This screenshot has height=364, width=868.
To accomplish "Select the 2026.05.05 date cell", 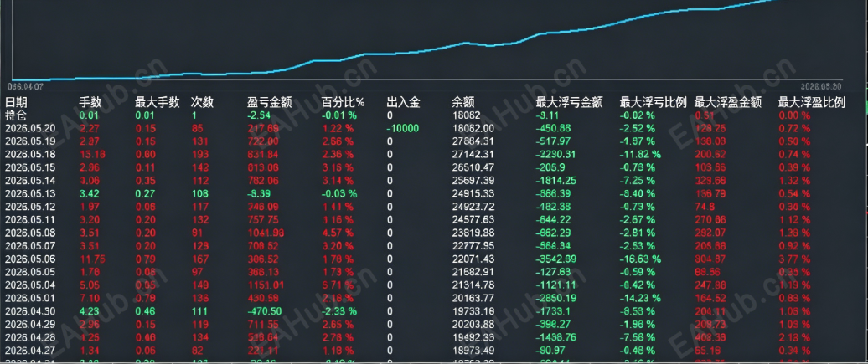I will (x=28, y=272).
